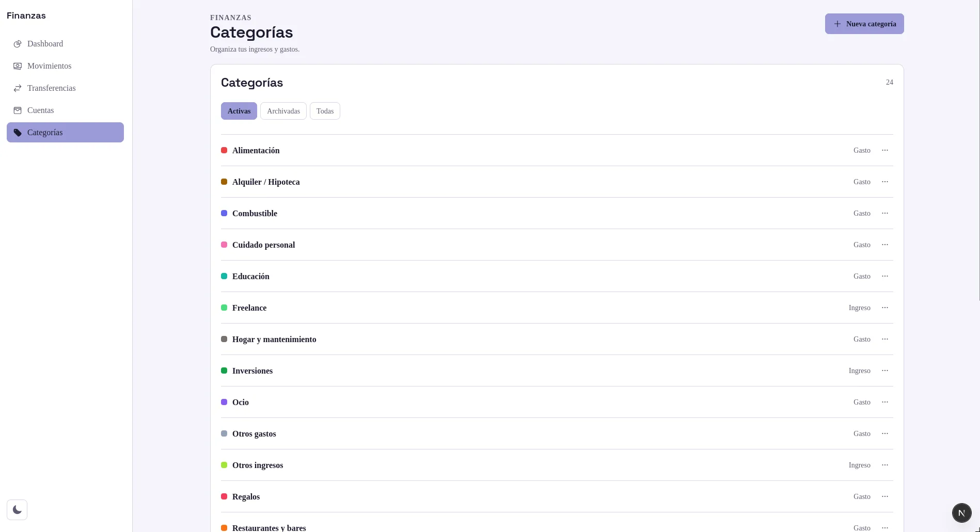Click the page vertical scrollbar
The image size is (980, 532).
pos(978,150)
